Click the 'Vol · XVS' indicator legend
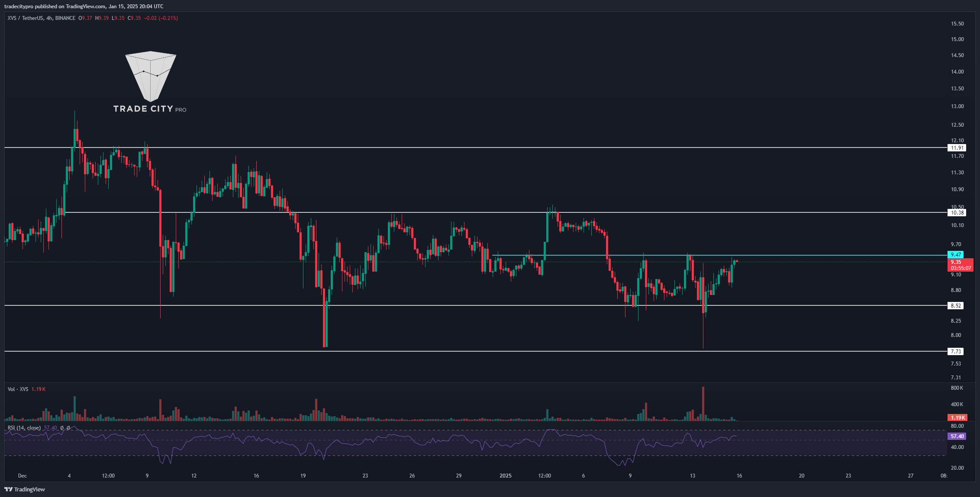This screenshot has width=980, height=497. point(18,389)
